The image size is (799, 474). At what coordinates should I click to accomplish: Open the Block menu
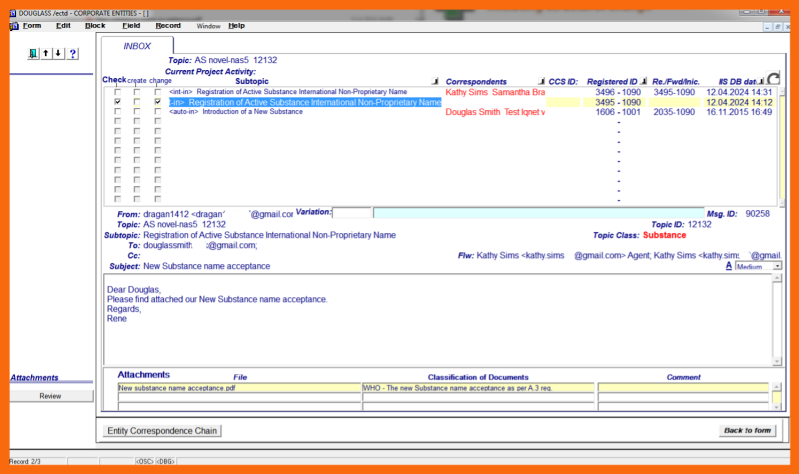tap(95, 25)
